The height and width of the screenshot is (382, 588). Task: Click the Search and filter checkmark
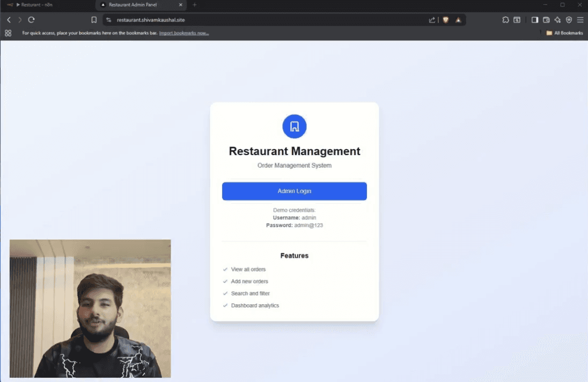pos(225,293)
